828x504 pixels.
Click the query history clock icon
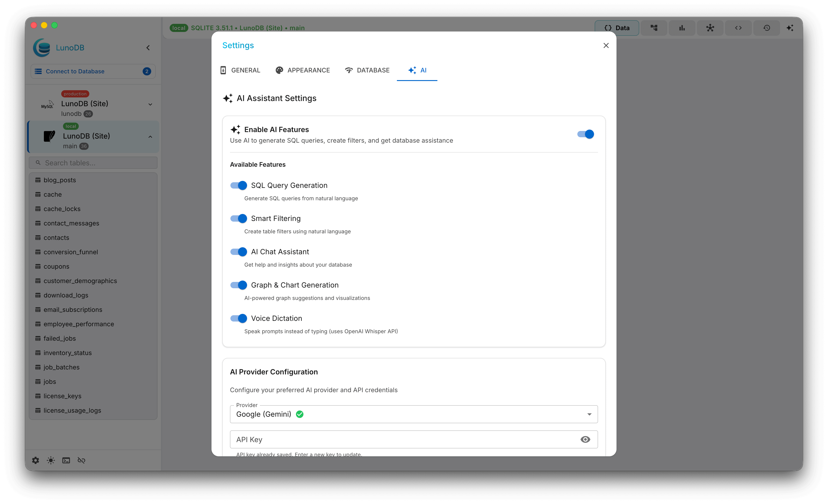coord(767,28)
